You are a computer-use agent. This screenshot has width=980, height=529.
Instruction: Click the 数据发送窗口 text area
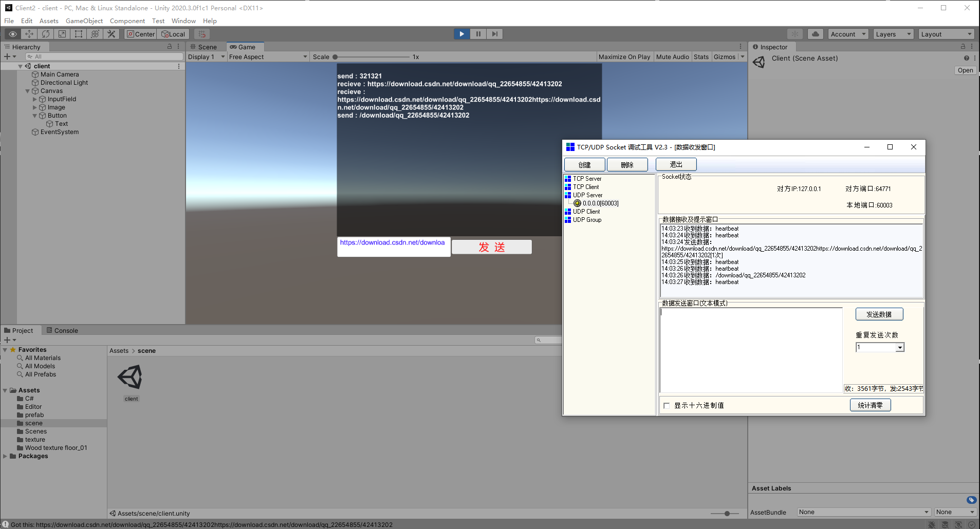pos(751,350)
